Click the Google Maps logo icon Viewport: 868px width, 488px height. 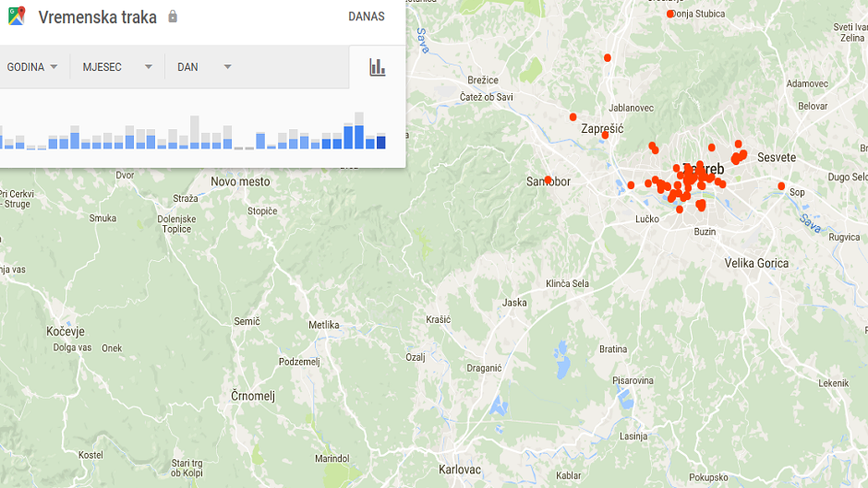[x=17, y=17]
